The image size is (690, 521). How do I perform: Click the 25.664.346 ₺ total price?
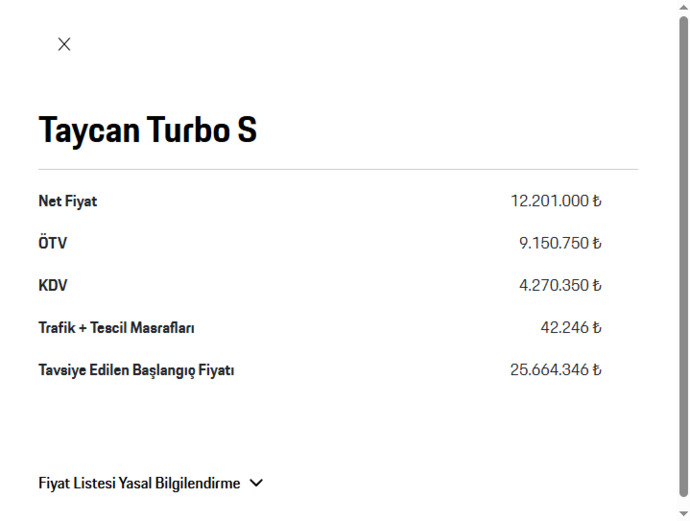[556, 370]
